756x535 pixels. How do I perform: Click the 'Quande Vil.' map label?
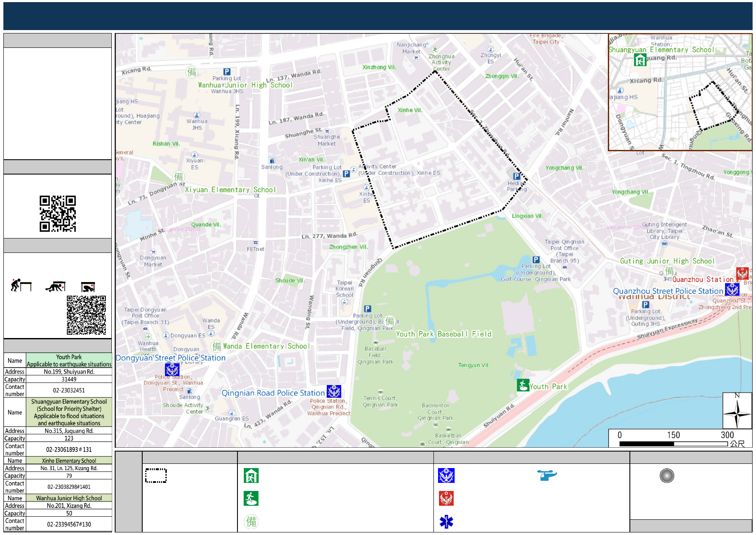coord(206,225)
